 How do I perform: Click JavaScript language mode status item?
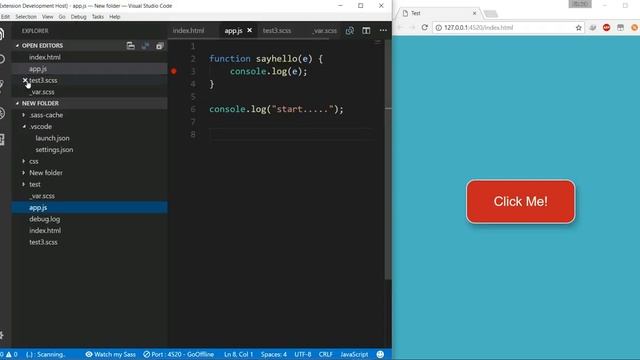click(x=354, y=354)
